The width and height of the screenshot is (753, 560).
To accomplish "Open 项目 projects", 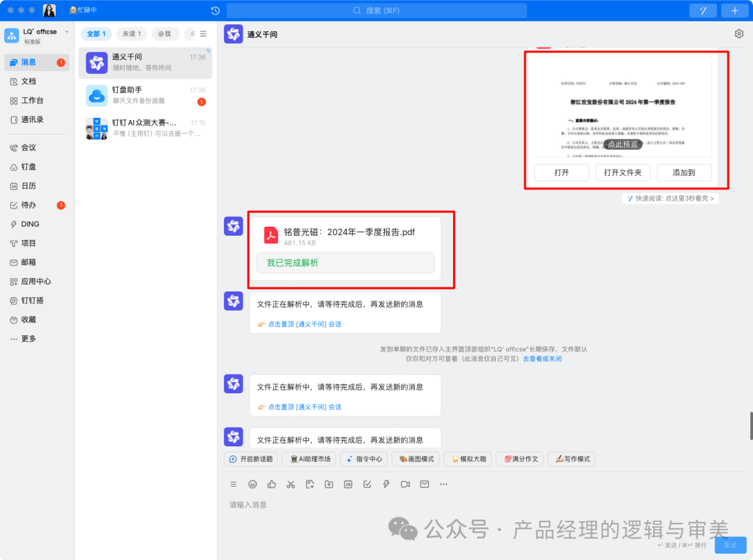I will [23, 243].
